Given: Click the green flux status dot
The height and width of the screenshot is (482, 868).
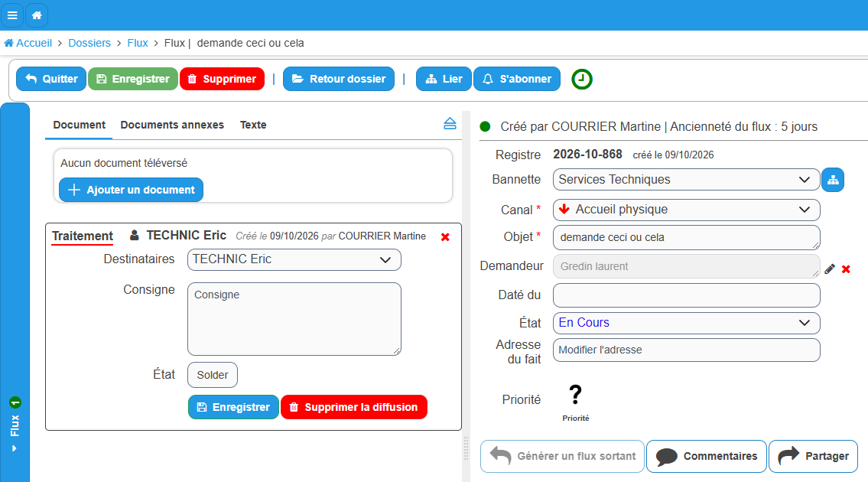Looking at the screenshot, I should coord(486,127).
